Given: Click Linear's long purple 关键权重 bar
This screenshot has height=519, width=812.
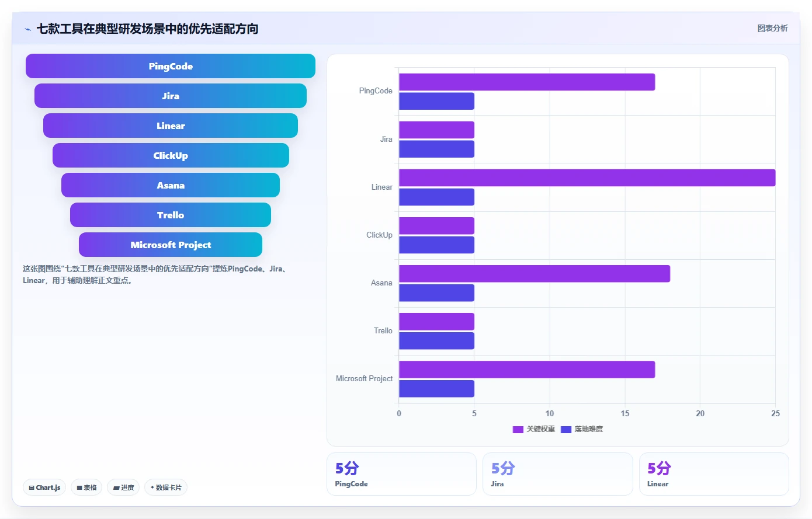Looking at the screenshot, I should (x=587, y=177).
